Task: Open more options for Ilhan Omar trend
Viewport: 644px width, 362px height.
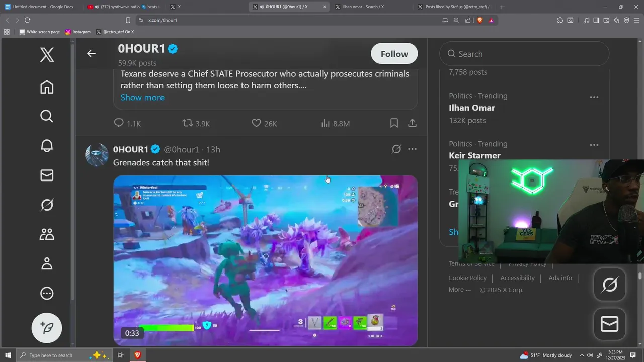Action: coord(594,97)
